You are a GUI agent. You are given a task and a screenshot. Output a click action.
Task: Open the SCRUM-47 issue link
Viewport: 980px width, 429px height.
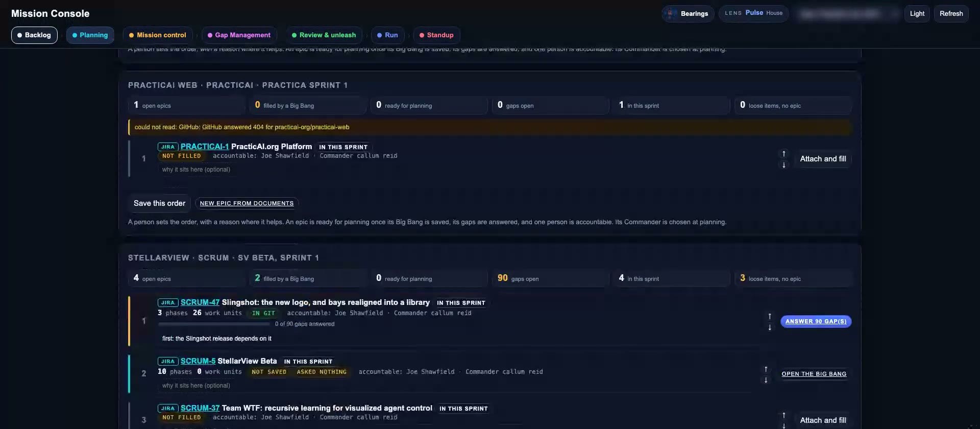tap(200, 302)
